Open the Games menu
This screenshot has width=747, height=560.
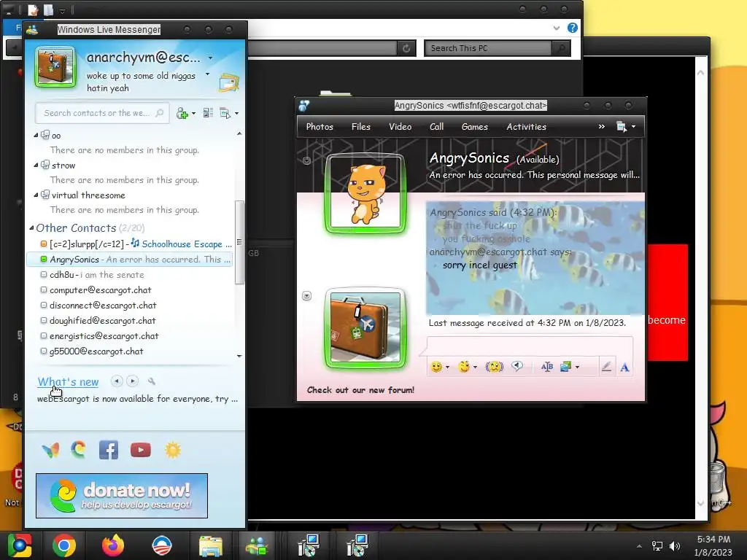[474, 127]
